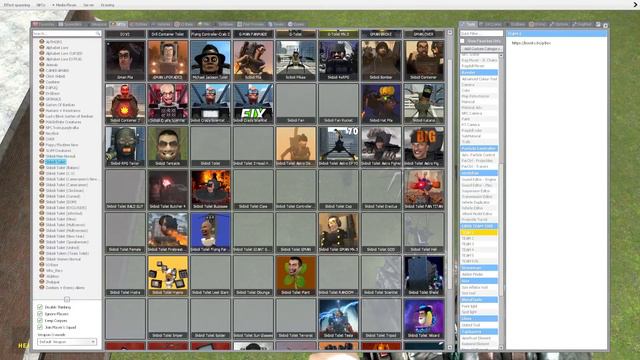The image size is (640, 360).
Task: Click the Skibidi Toilet Butcher icon
Action: 168,189
